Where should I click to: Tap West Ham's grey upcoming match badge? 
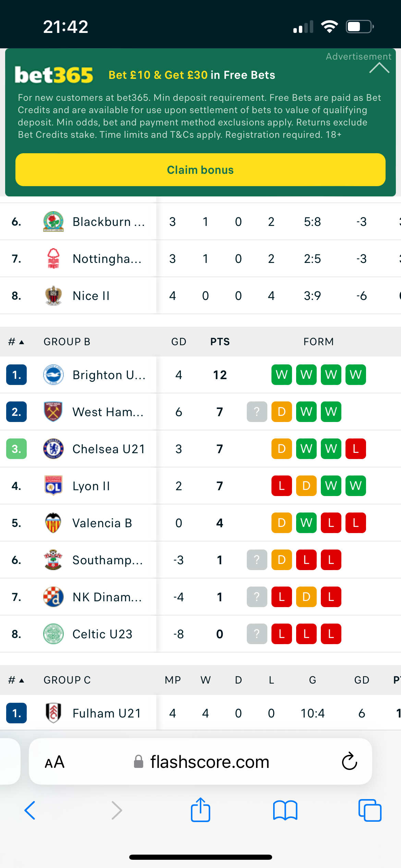tap(257, 412)
